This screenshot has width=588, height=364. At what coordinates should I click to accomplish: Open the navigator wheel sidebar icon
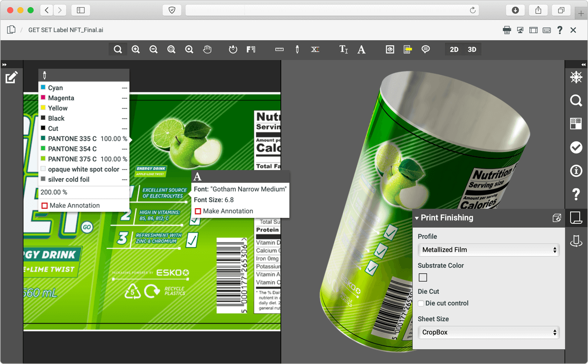click(x=576, y=77)
